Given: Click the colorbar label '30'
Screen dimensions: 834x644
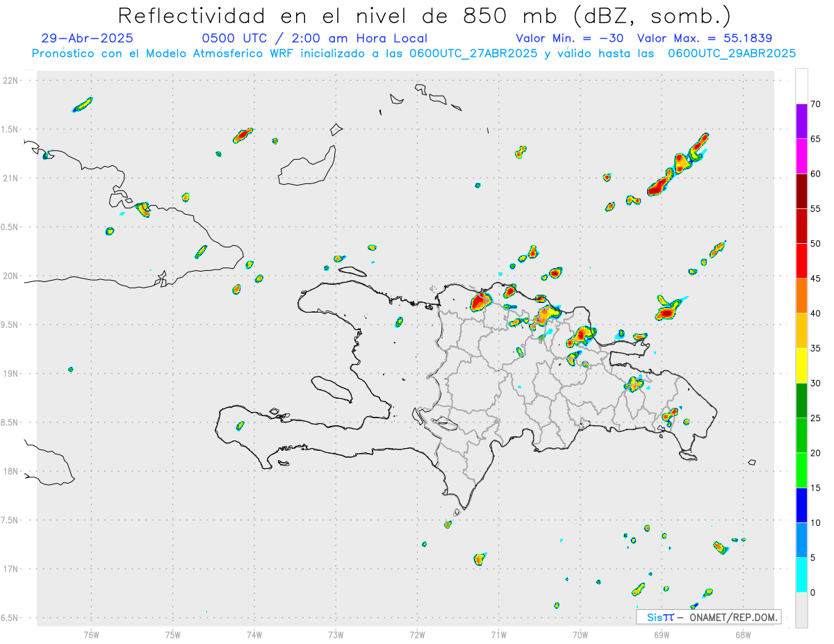Looking at the screenshot, I should tap(815, 383).
